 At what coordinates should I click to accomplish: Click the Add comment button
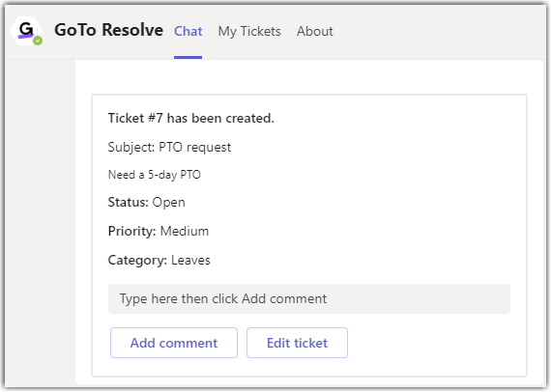[x=174, y=343]
